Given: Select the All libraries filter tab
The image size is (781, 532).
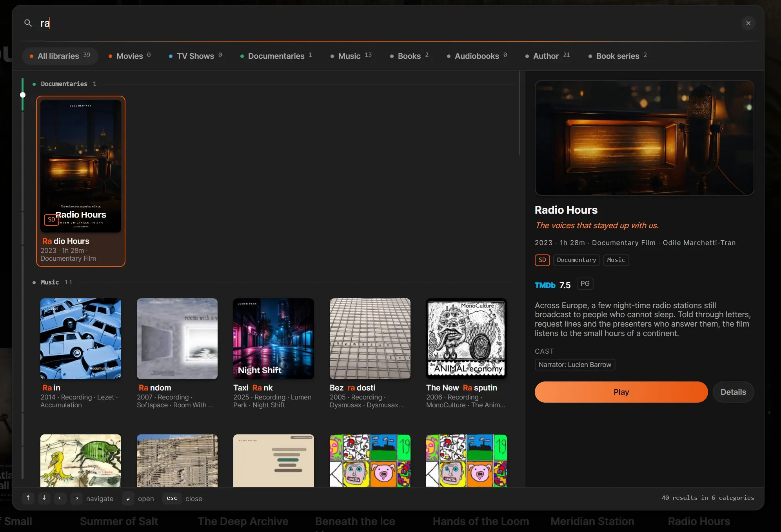Looking at the screenshot, I should (x=60, y=56).
